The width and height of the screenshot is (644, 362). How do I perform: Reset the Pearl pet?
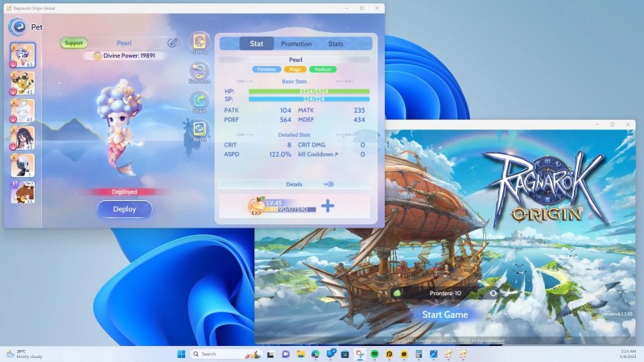[199, 131]
